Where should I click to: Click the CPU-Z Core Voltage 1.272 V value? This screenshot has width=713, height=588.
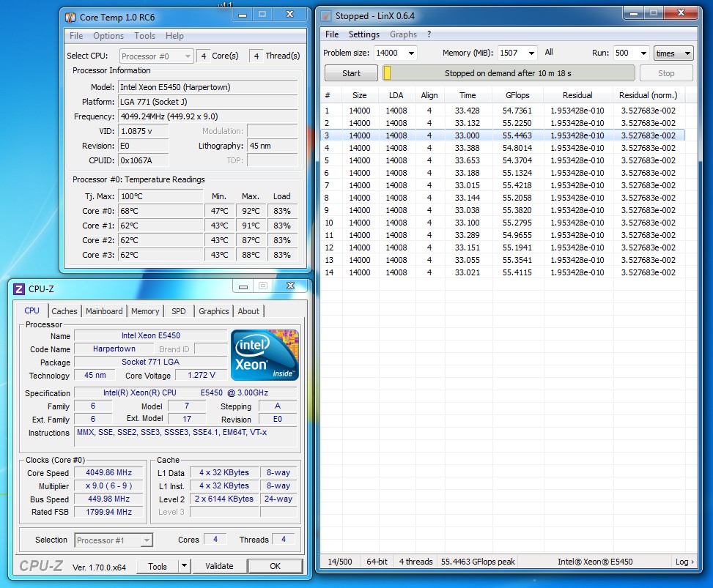(201, 375)
